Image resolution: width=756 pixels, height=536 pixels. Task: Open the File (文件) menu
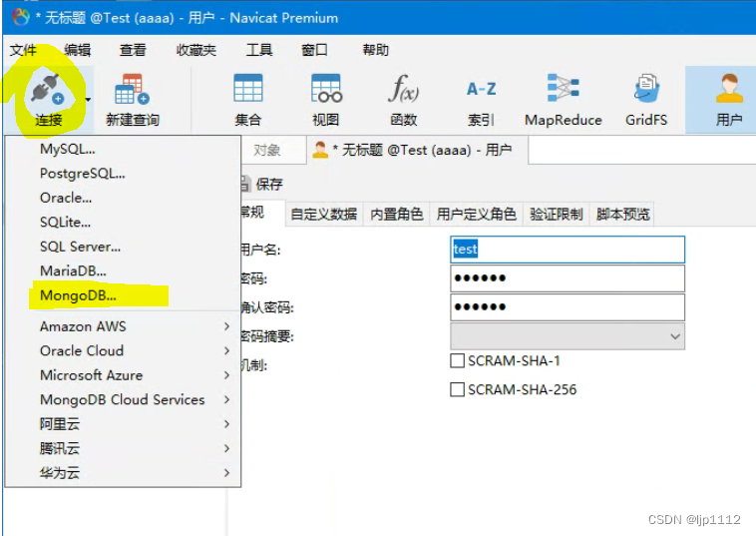pyautogui.click(x=23, y=50)
